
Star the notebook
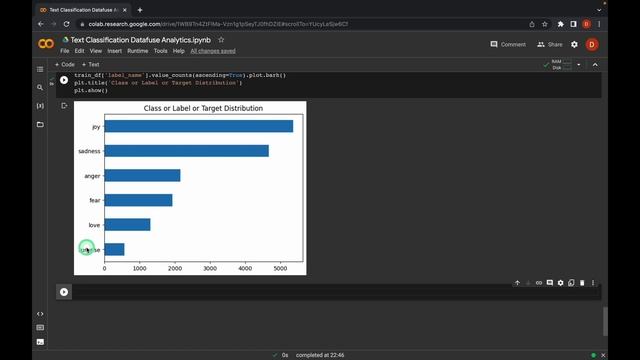coord(221,40)
